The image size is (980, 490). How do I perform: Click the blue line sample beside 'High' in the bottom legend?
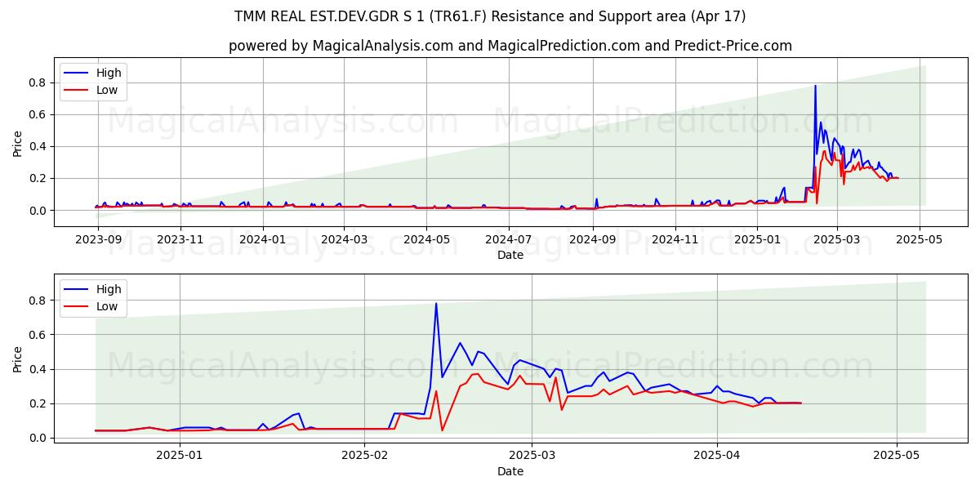click(x=78, y=289)
